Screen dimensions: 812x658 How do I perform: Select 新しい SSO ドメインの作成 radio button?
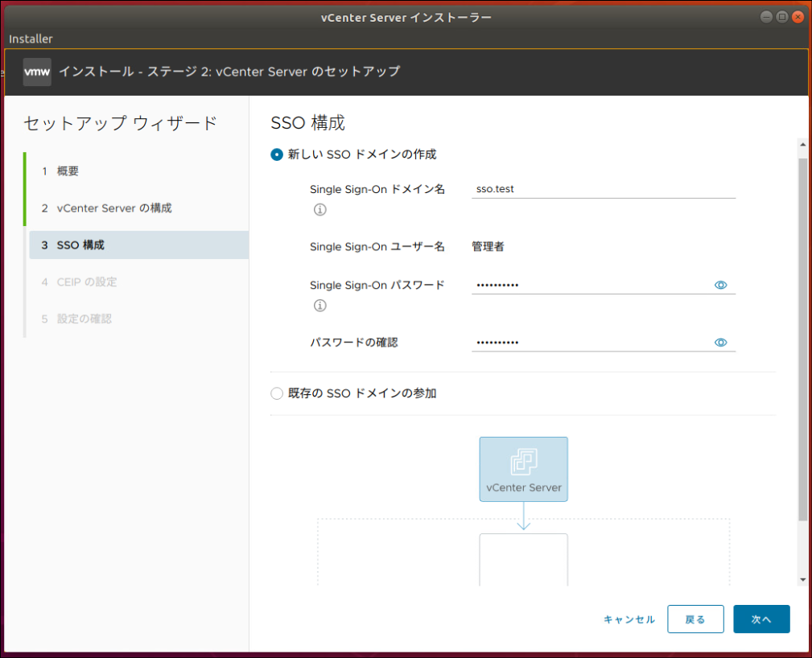point(277,154)
